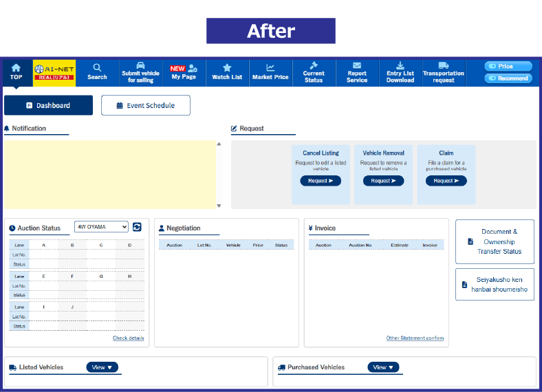542x392 pixels.
Task: Open the Check details link
Action: (x=128, y=338)
